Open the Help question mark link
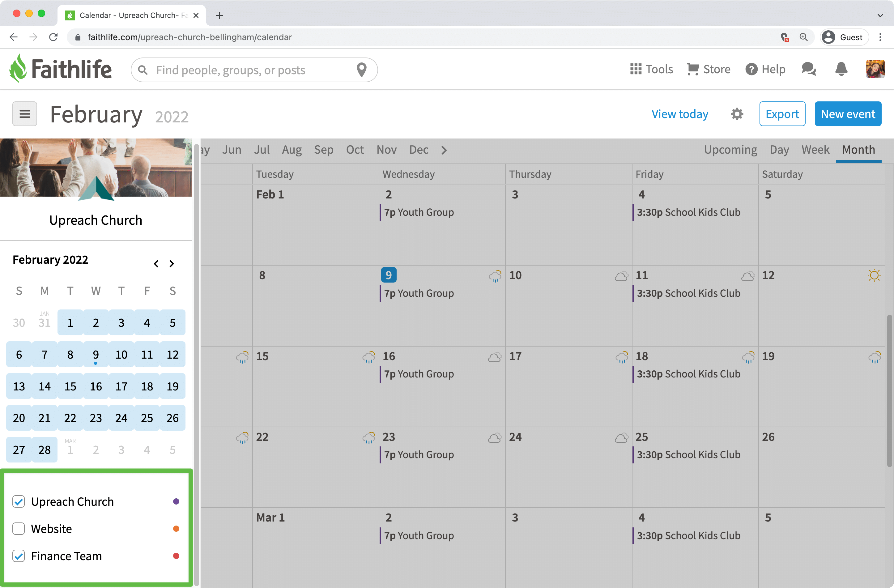Image resolution: width=894 pixels, height=588 pixels. tap(765, 70)
